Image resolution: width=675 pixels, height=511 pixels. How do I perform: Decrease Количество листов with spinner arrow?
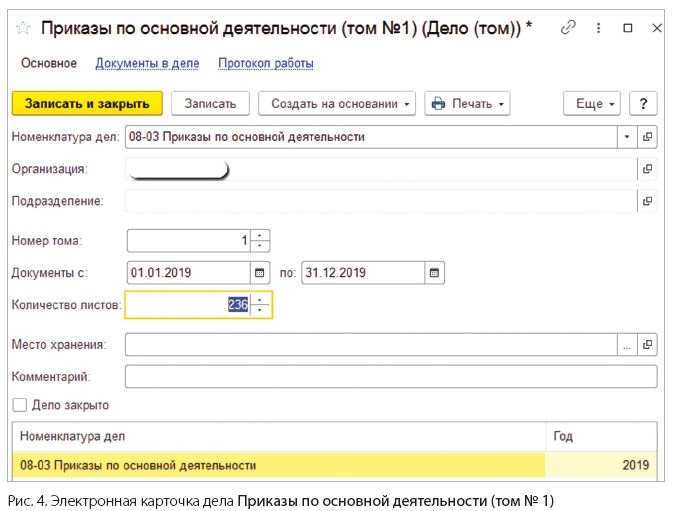[260, 310]
